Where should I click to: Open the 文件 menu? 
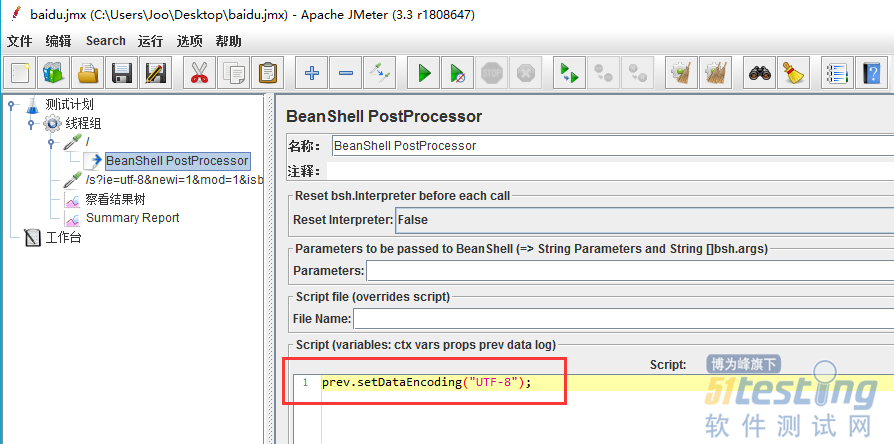coord(19,41)
